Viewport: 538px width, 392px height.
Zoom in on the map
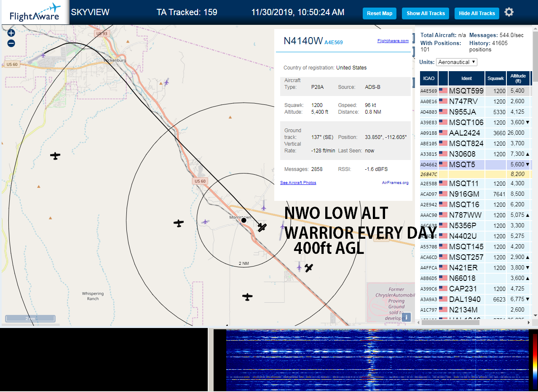point(11,33)
